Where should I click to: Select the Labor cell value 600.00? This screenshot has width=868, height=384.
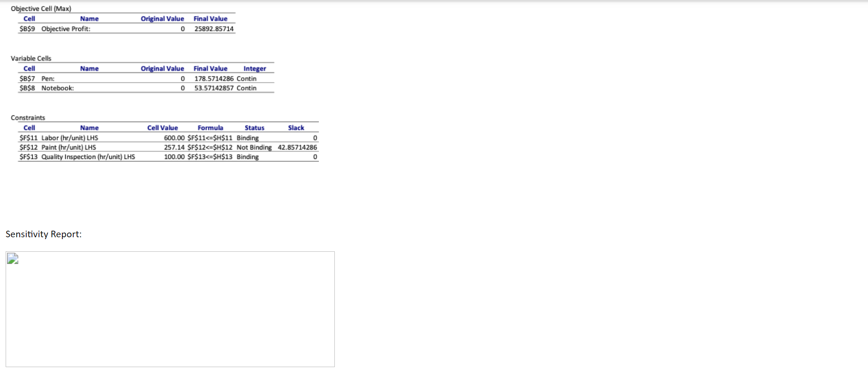[174, 138]
